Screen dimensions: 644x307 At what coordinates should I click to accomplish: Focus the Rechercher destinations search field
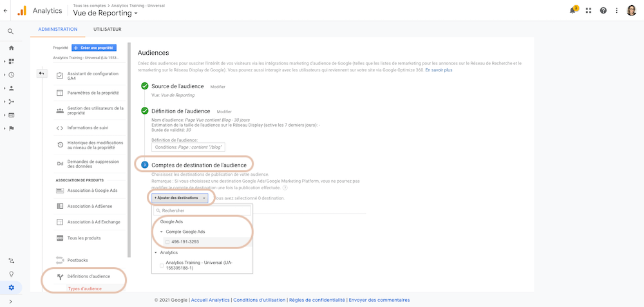(202, 210)
